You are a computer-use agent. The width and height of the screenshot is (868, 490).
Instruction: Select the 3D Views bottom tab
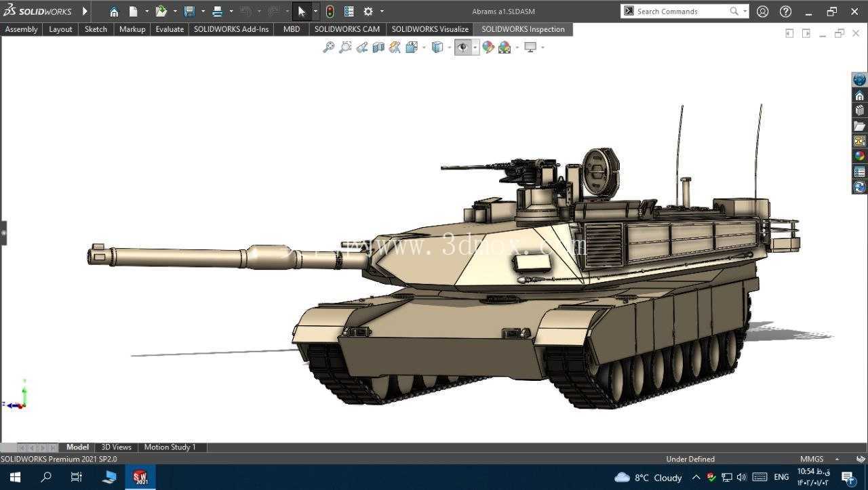point(116,447)
